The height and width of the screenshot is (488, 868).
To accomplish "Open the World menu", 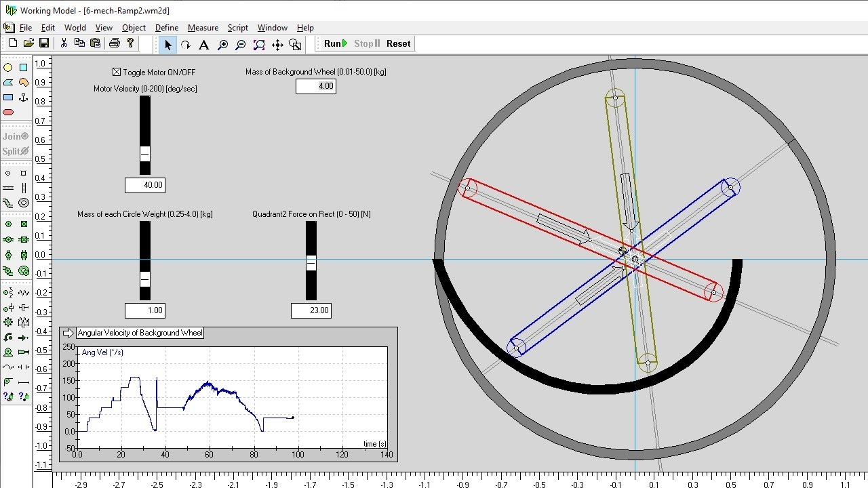I will tap(75, 28).
